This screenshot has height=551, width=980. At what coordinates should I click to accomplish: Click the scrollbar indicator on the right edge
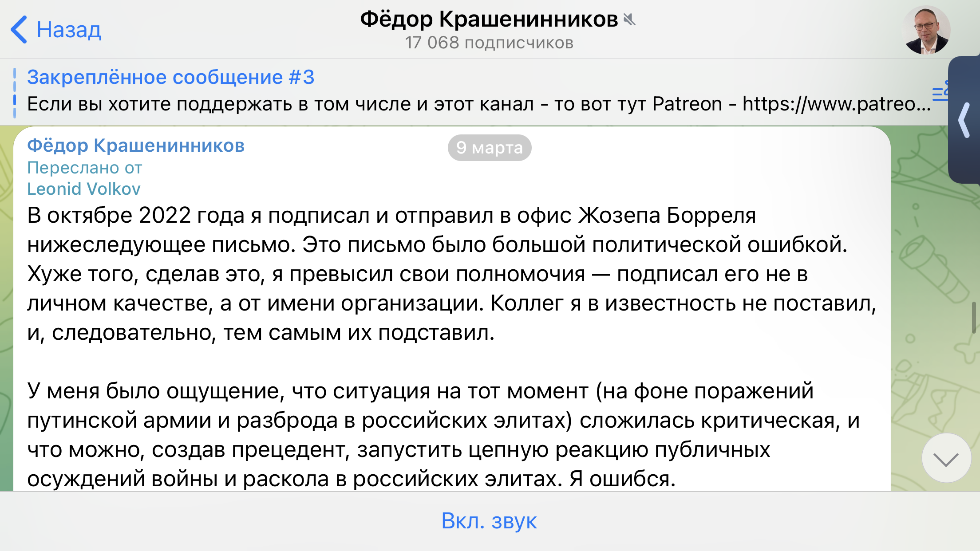click(974, 317)
